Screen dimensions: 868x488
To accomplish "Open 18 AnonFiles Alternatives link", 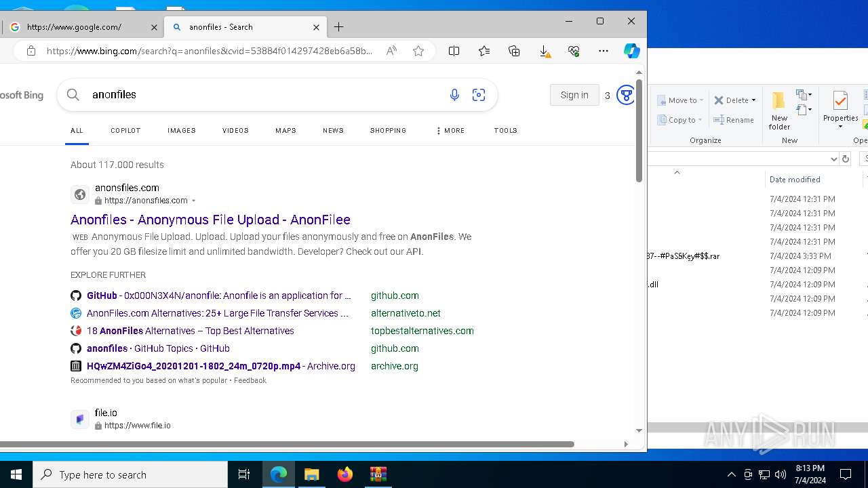I will (191, 331).
